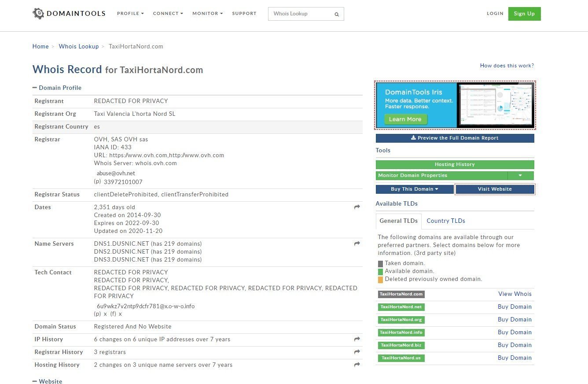Image resolution: width=588 pixels, height=384 pixels.
Task: Click the Preview the Full Domain Report button
Action: coord(455,138)
